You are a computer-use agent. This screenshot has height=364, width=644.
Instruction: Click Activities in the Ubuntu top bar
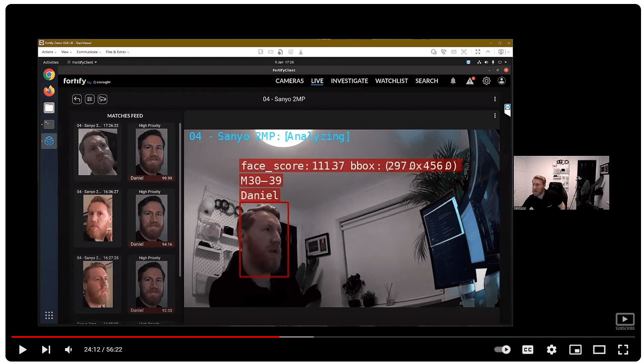51,62
